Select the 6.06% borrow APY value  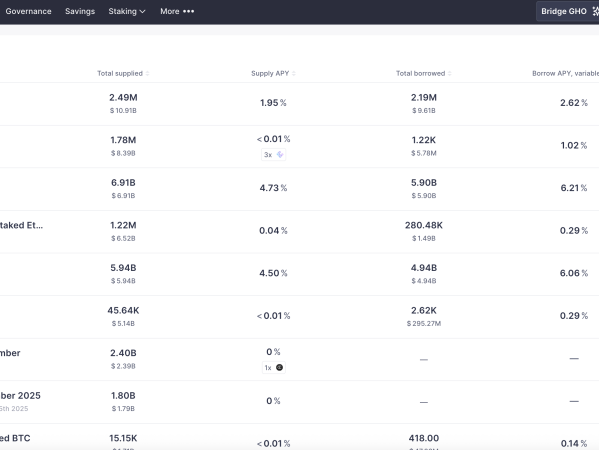click(574, 273)
